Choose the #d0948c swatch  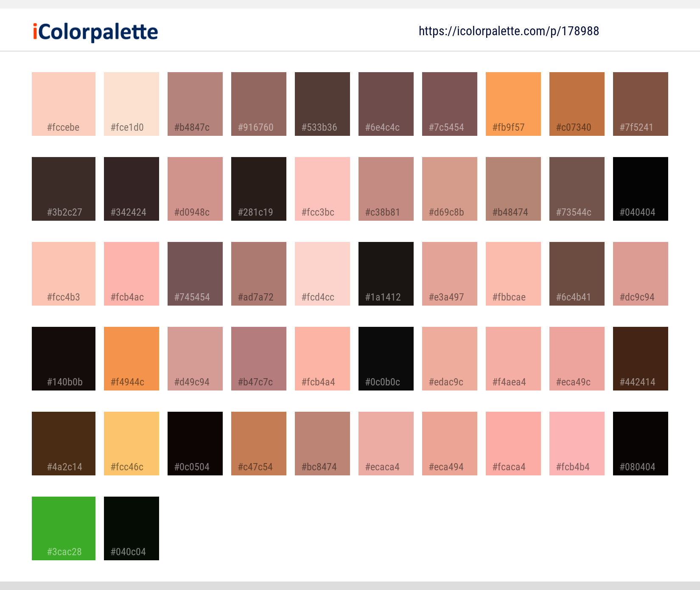pyautogui.click(x=195, y=189)
